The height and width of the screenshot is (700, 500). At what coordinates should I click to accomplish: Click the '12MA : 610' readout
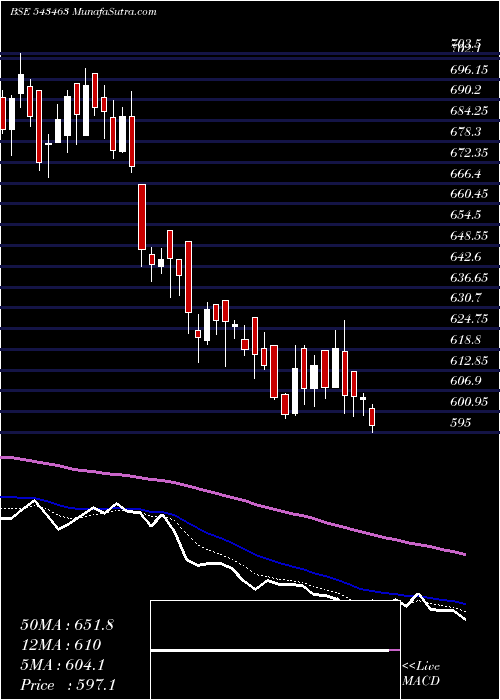click(x=61, y=645)
